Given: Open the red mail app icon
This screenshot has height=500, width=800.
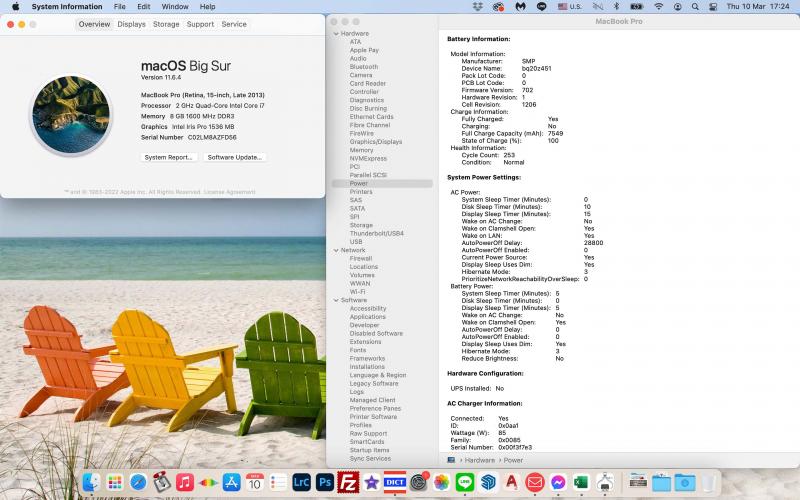Looking at the screenshot, I should pyautogui.click(x=535, y=482).
